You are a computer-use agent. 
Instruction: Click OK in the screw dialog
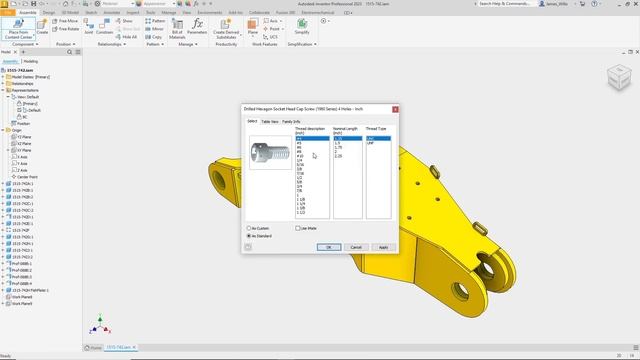(x=329, y=247)
